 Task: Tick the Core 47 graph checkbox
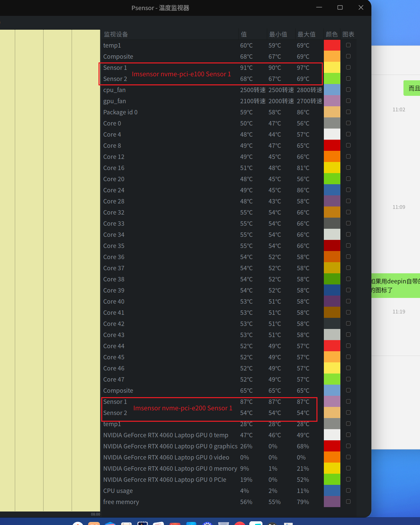click(348, 379)
